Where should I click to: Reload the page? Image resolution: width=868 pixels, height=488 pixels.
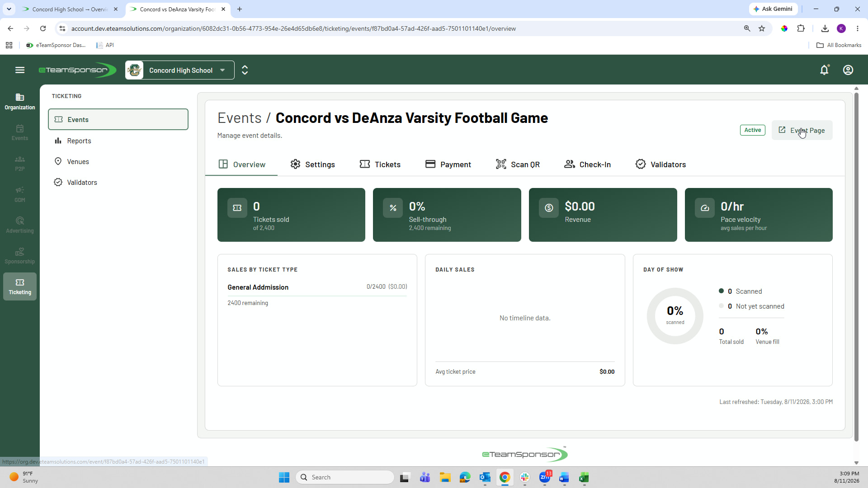43,28
